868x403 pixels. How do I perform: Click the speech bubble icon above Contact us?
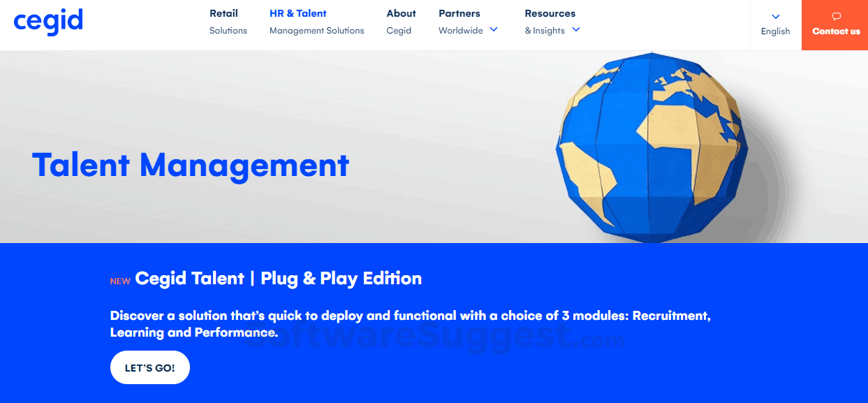coord(837,17)
